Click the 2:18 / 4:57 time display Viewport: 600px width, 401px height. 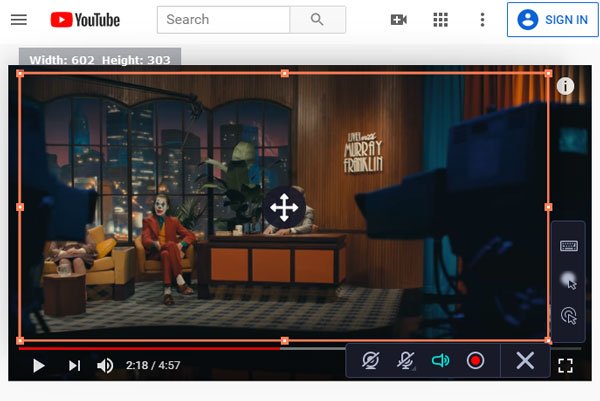(153, 365)
